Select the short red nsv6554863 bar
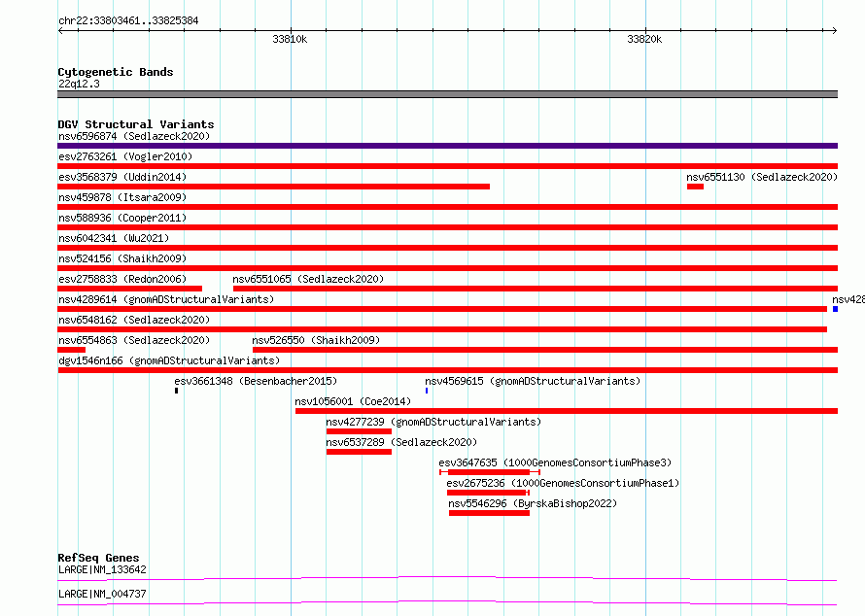The height and width of the screenshot is (616, 865). (71, 350)
